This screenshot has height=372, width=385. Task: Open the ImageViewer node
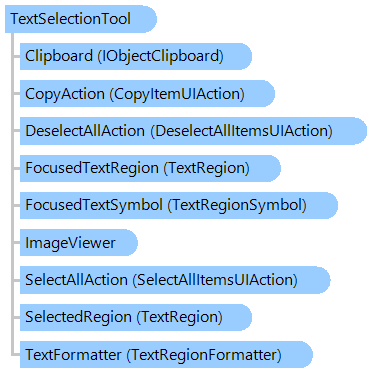click(79, 243)
